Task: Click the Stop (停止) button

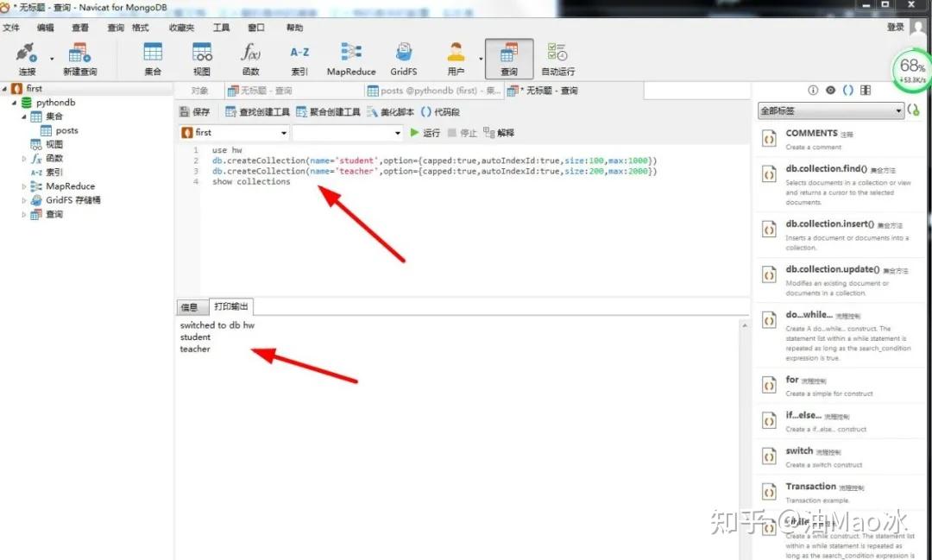Action: tap(462, 133)
